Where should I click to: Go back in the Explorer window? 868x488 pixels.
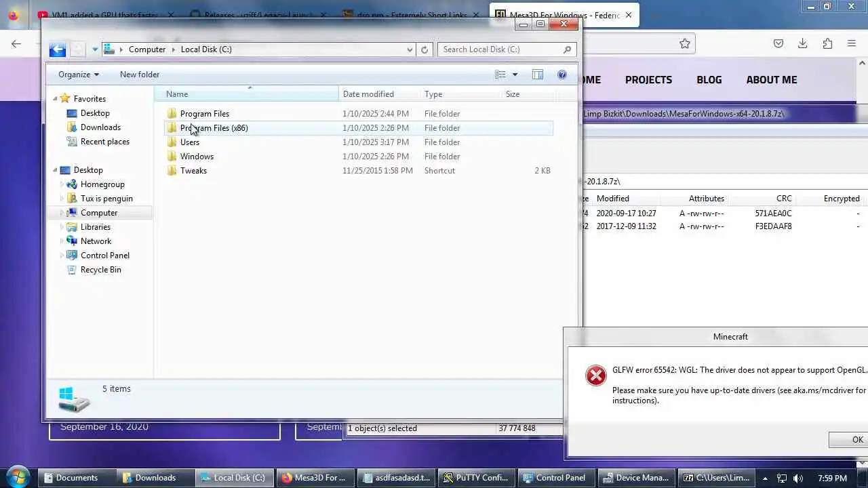coord(58,49)
